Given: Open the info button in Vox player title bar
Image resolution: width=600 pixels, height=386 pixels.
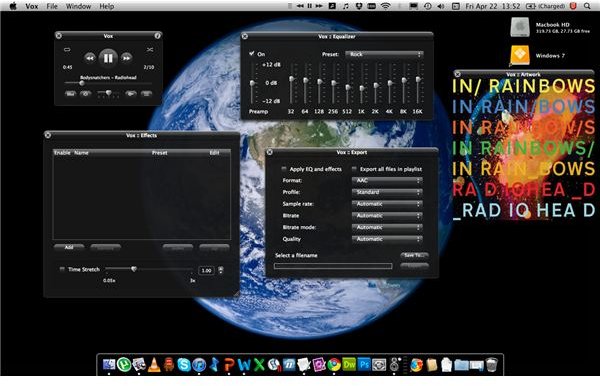Looking at the screenshot, I should click(x=157, y=36).
